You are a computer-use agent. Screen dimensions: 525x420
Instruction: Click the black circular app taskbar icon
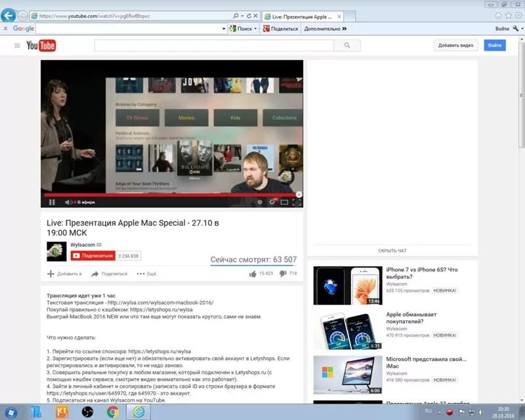(x=87, y=412)
